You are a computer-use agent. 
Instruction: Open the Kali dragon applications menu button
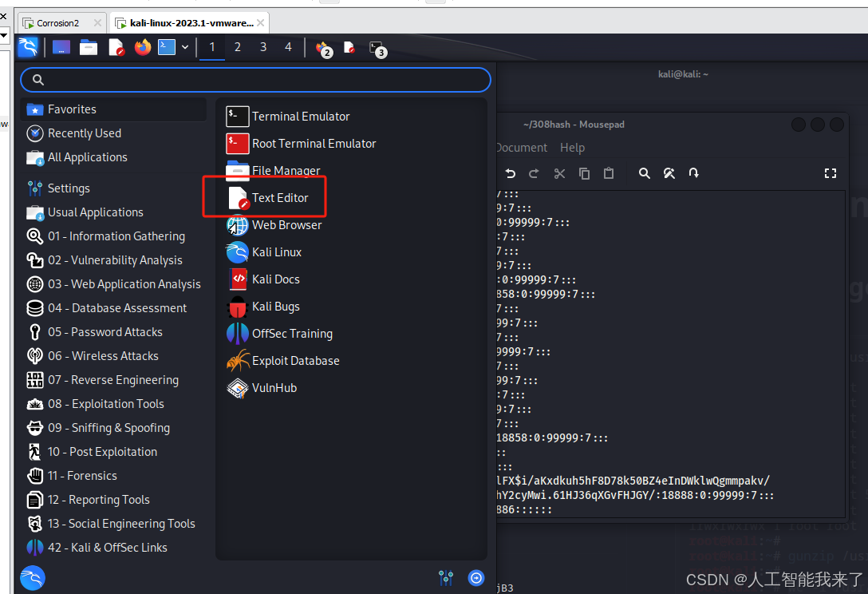click(x=28, y=47)
